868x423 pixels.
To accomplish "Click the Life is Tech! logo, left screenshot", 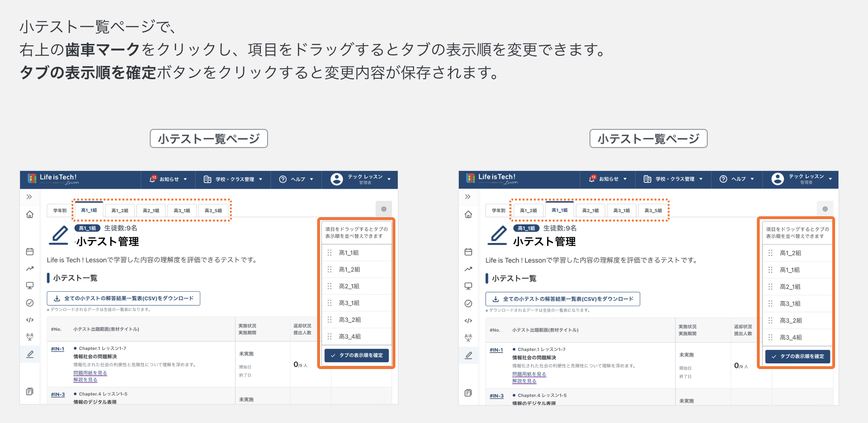I will click(53, 179).
